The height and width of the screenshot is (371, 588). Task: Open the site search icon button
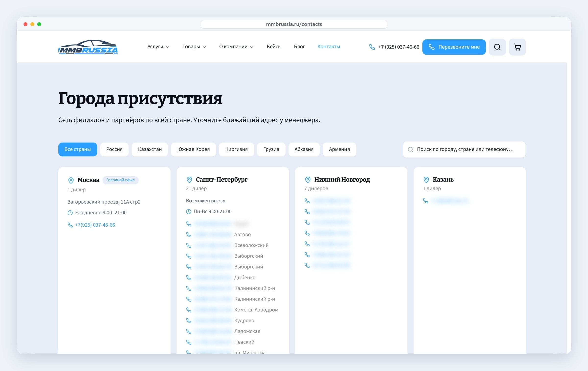tap(497, 47)
